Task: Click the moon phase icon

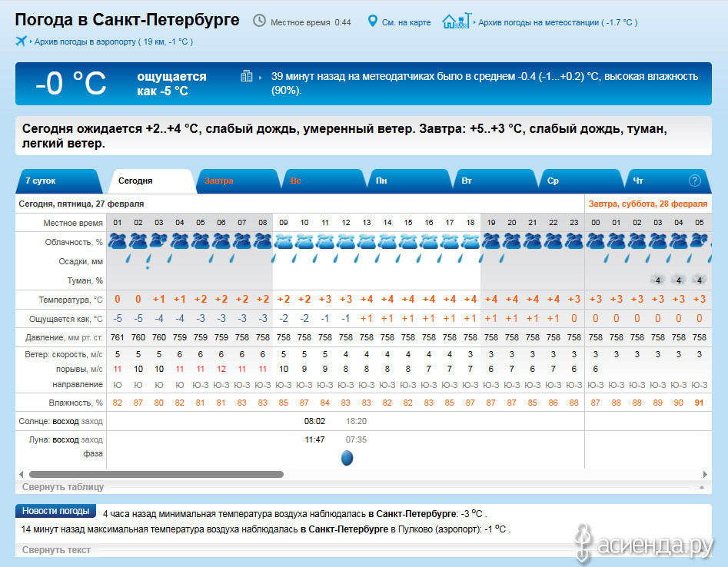Action: [347, 458]
